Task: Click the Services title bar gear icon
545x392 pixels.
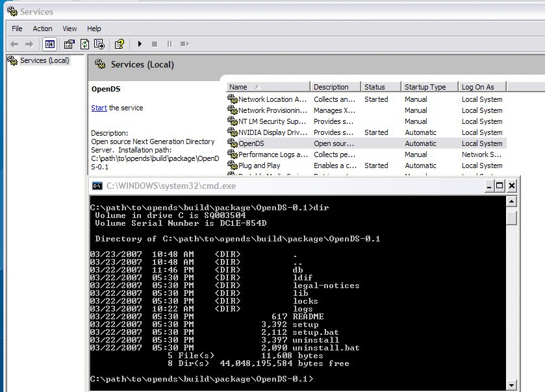Action: point(12,12)
